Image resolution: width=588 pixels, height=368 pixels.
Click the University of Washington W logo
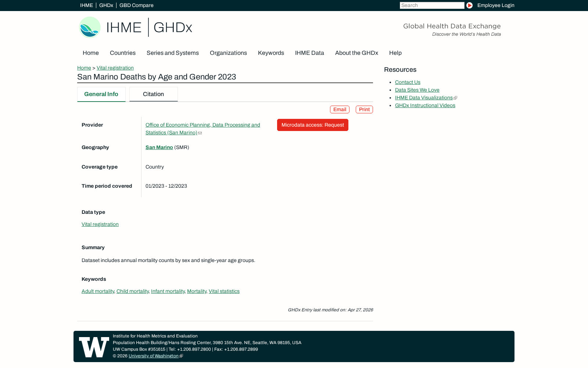(94, 347)
